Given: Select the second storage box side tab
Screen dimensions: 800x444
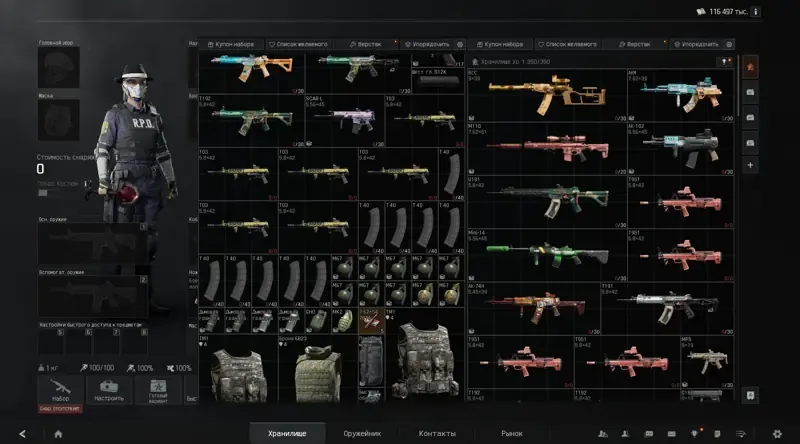Looking at the screenshot, I should [x=750, y=117].
